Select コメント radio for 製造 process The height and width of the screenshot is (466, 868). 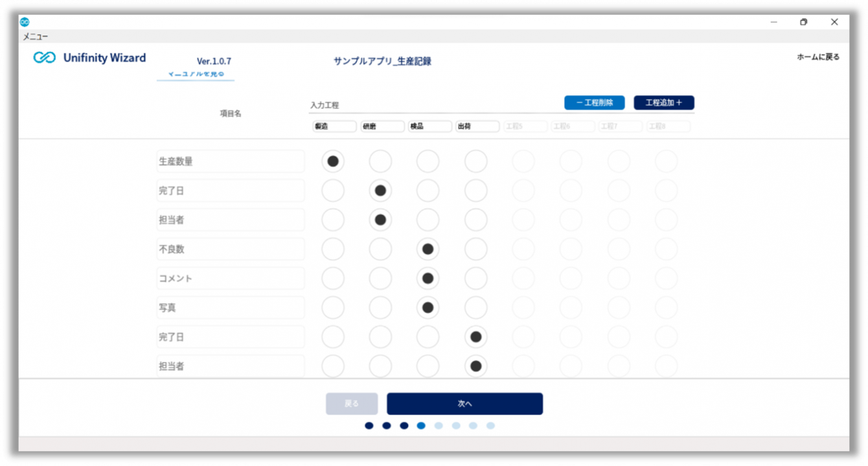(333, 279)
